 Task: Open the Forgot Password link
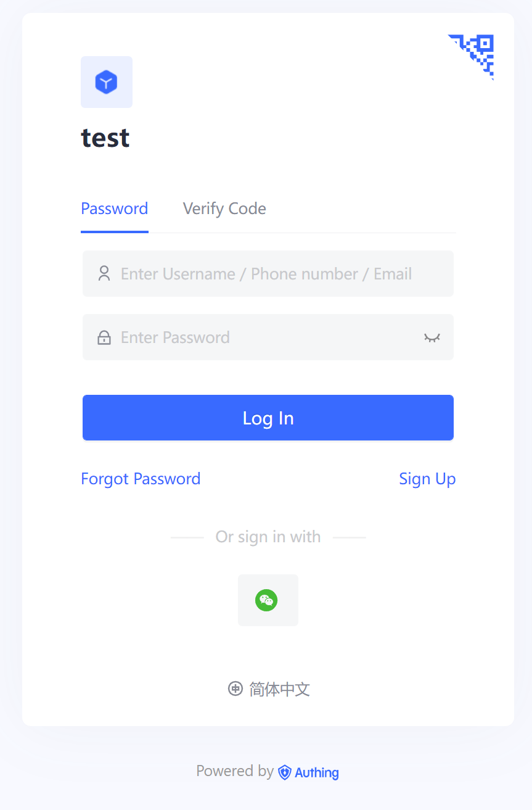pyautogui.click(x=141, y=478)
